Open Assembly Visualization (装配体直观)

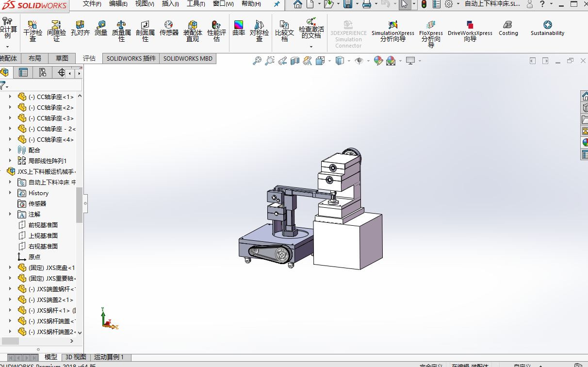[x=193, y=31]
